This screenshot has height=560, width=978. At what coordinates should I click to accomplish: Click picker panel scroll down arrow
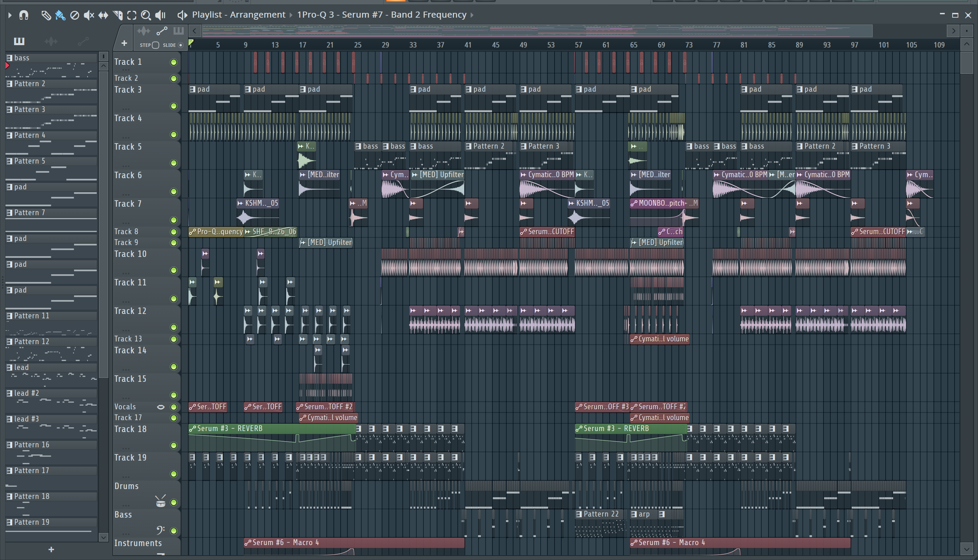tap(104, 537)
